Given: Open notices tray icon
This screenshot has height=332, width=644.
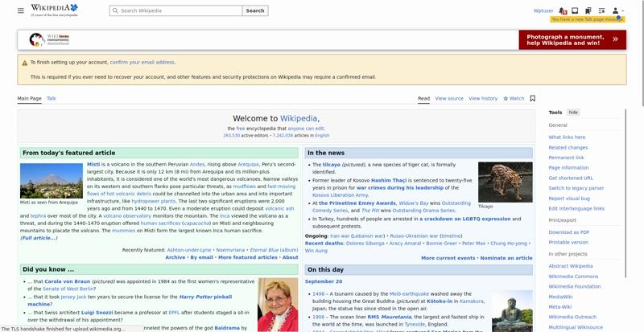Looking at the screenshot, I should 575,10.
